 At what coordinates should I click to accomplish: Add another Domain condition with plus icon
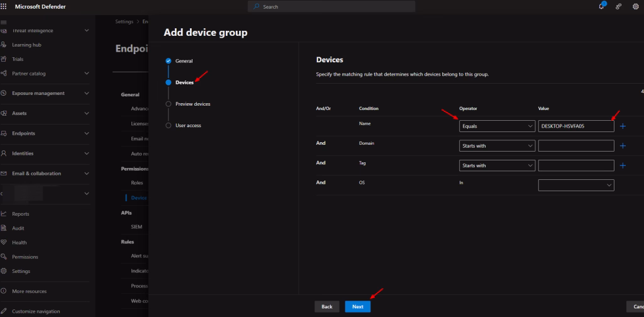[x=623, y=146]
